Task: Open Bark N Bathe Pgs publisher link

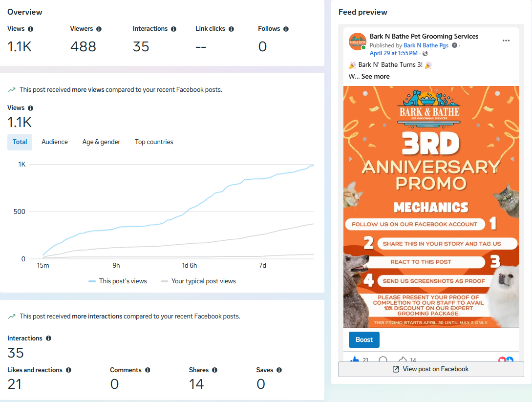Action: click(x=426, y=45)
